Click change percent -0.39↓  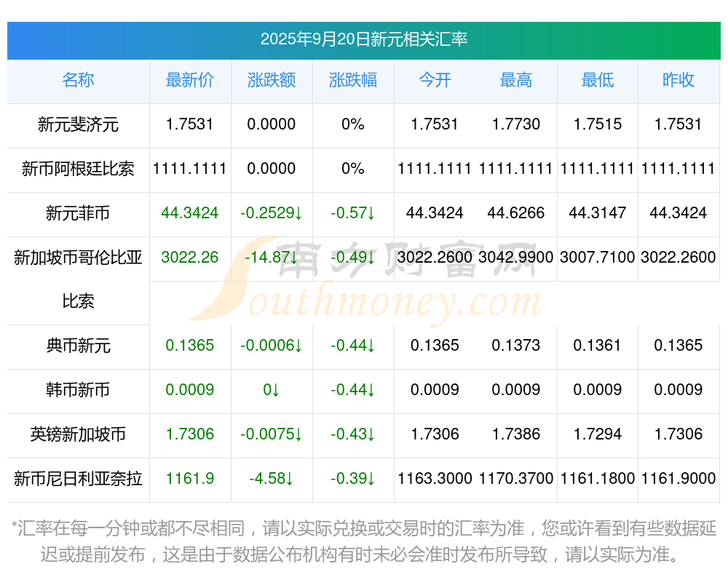tap(353, 478)
